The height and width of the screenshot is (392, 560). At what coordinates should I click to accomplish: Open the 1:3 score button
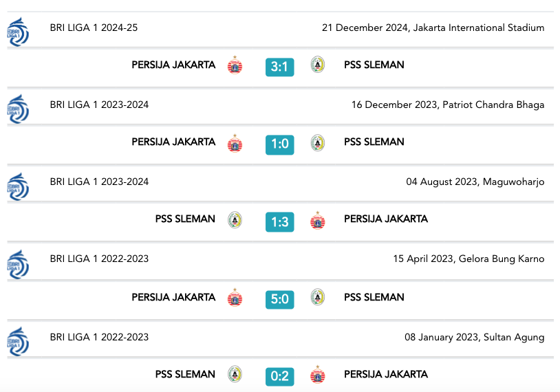(279, 222)
